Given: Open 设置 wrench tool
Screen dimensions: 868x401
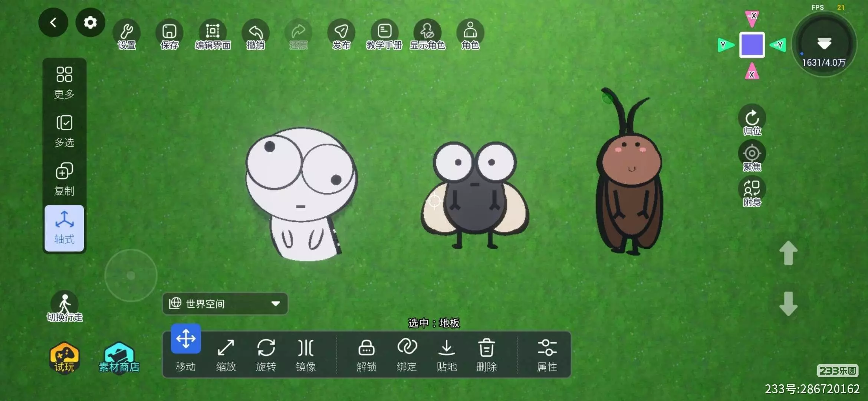Looking at the screenshot, I should click(x=126, y=35).
